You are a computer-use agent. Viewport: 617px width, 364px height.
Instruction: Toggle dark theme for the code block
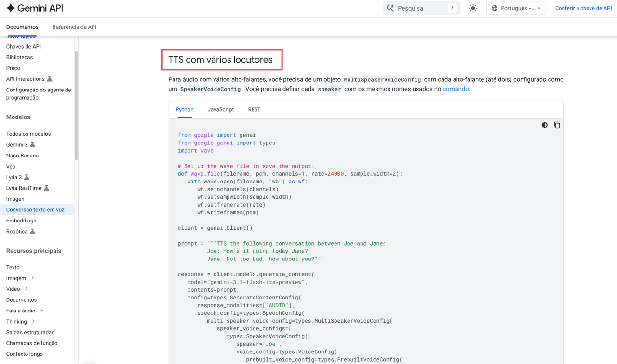pos(545,125)
